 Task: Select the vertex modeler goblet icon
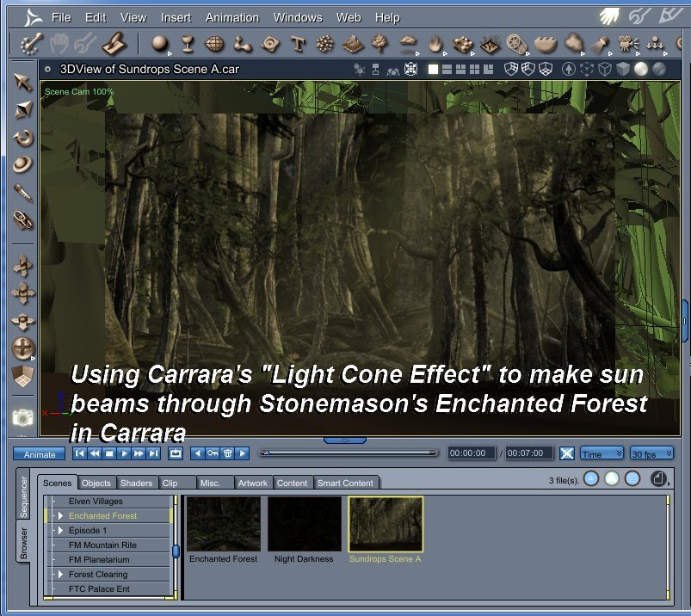click(x=188, y=44)
